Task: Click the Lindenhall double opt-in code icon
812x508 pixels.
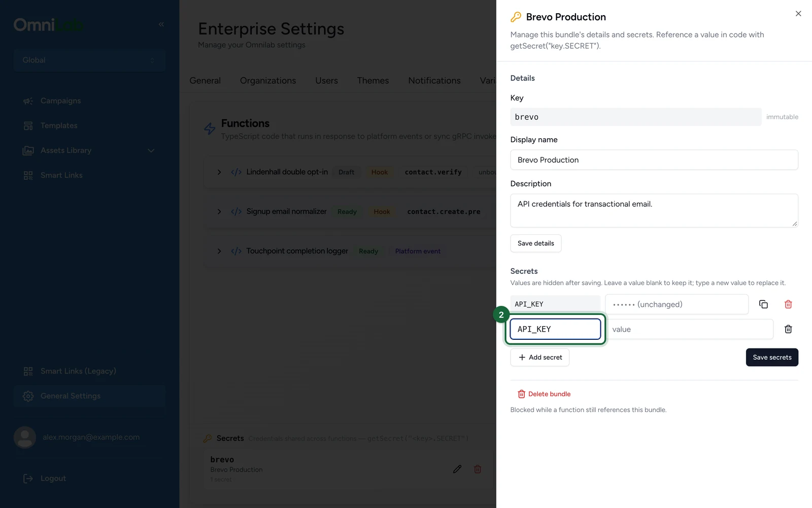Action: tap(236, 172)
